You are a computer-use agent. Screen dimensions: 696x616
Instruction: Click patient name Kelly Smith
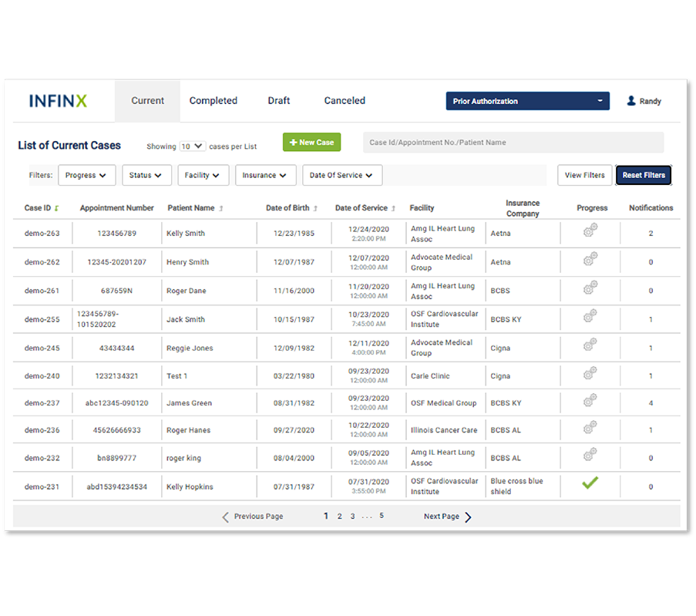point(186,234)
